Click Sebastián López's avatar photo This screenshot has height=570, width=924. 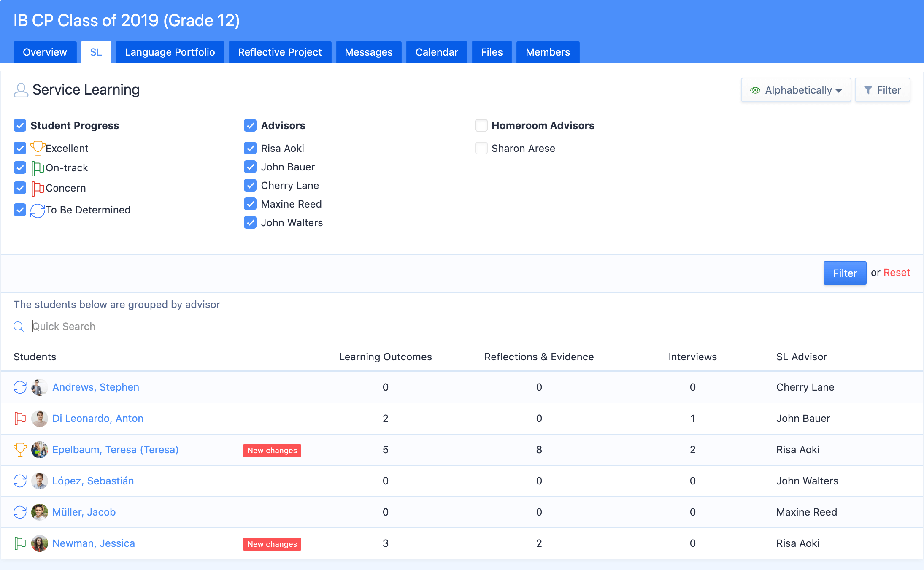40,481
